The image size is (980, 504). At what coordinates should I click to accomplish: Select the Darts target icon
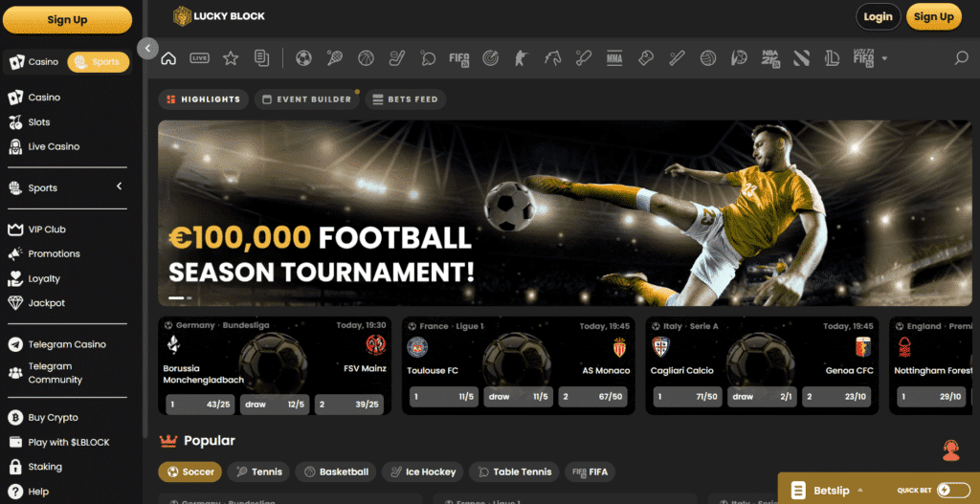point(491,58)
